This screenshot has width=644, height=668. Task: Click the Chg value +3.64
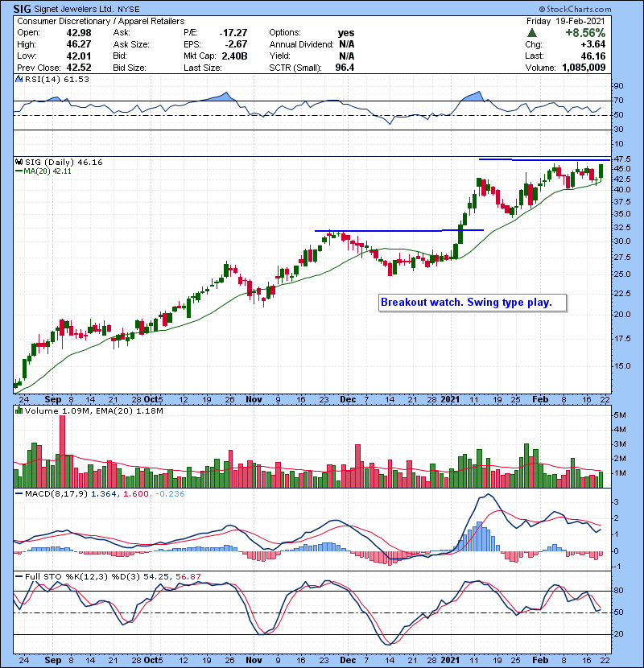(592, 44)
